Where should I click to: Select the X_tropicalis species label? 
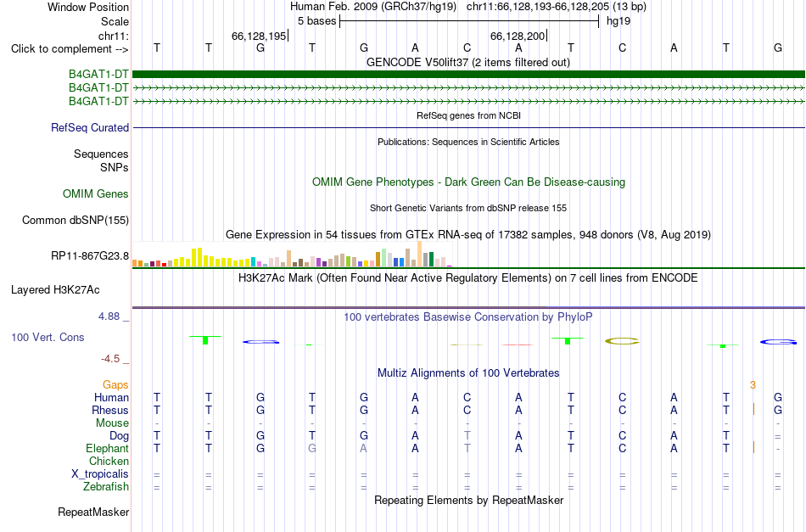[x=100, y=474]
